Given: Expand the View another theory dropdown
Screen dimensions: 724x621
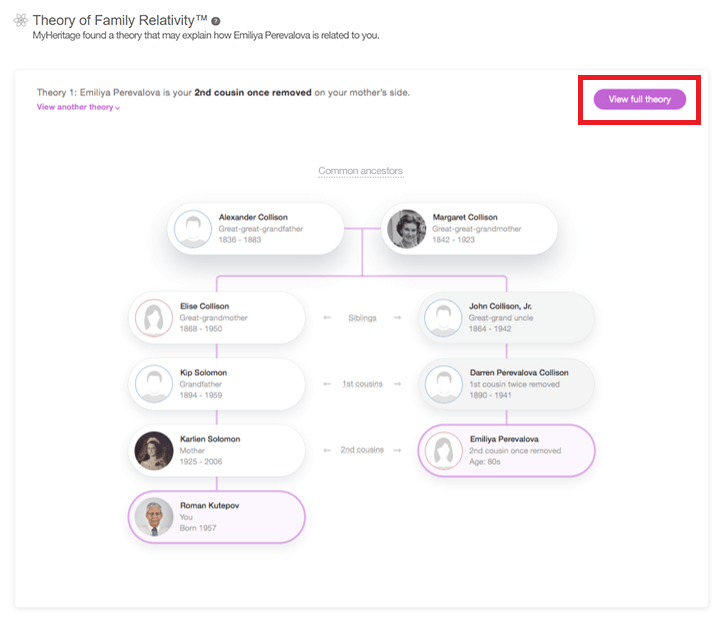Looking at the screenshot, I should click(78, 107).
